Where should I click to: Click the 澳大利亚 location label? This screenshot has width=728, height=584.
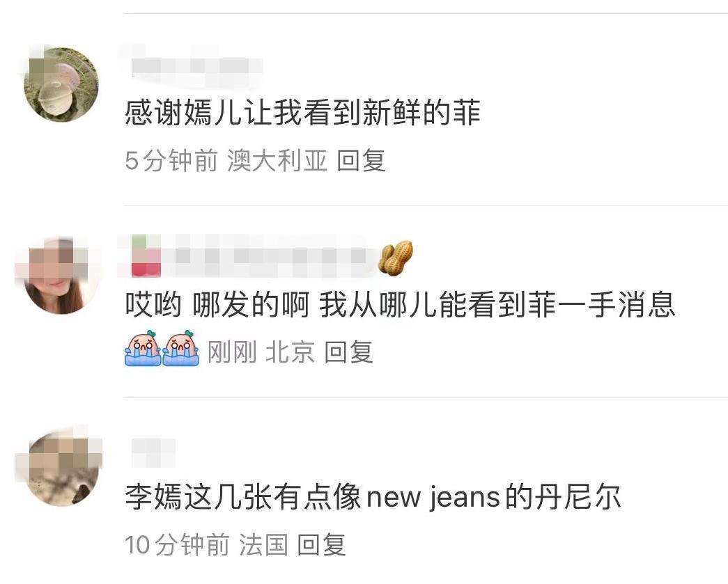[277, 161]
